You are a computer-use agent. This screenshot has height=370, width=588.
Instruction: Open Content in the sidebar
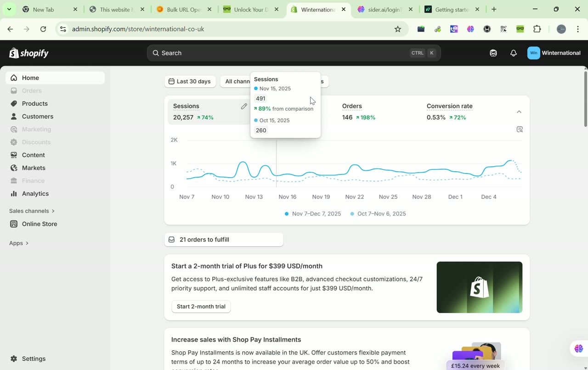click(x=55, y=155)
